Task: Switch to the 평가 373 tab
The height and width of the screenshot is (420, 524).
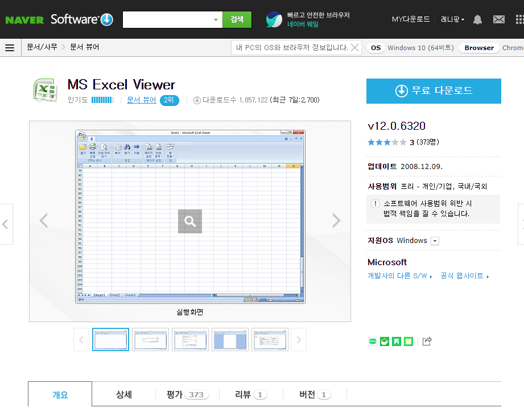Action: (x=188, y=394)
